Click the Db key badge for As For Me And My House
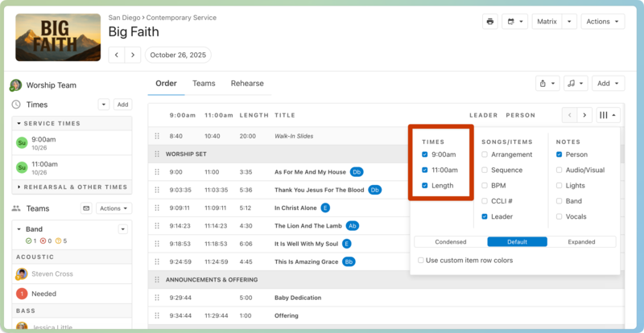Image resolution: width=644 pixels, height=333 pixels. [357, 172]
